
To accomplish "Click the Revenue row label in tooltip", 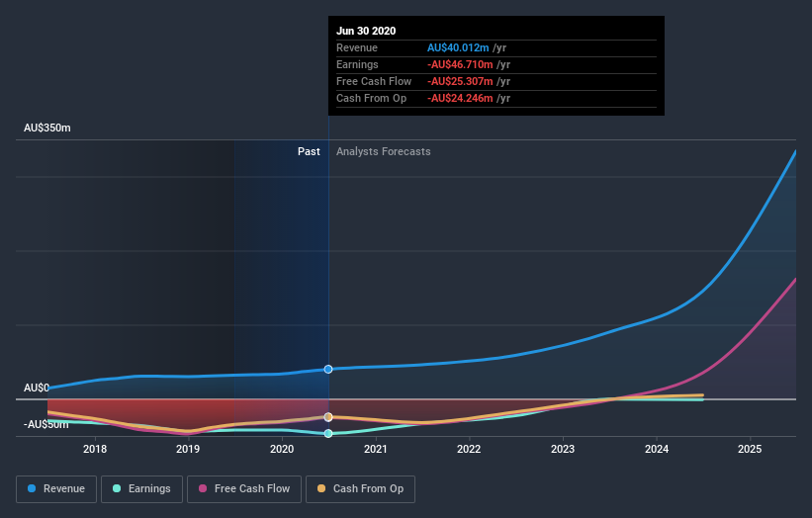I will (x=357, y=47).
